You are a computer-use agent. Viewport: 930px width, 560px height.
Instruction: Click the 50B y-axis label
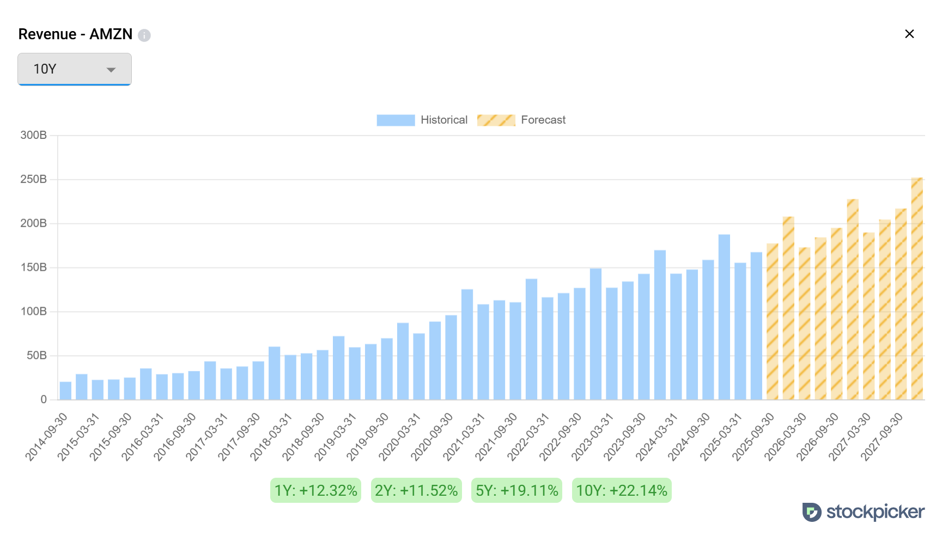click(x=37, y=356)
